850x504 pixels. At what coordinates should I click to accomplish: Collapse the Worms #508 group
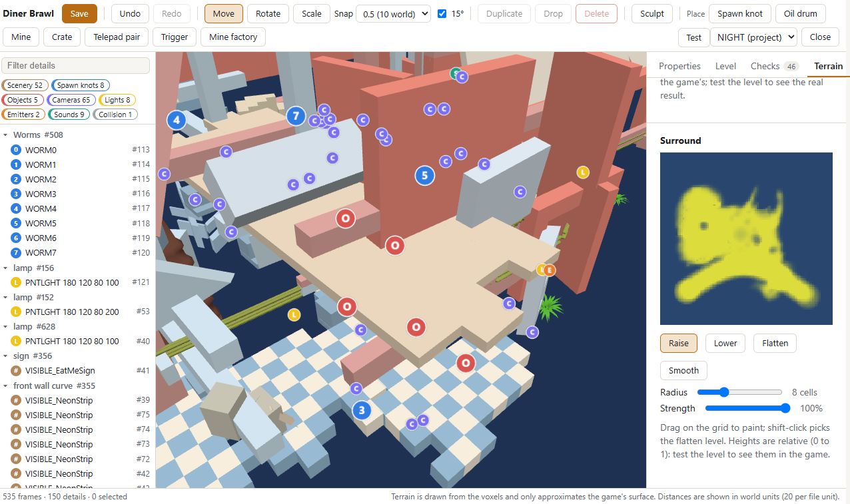tap(6, 134)
